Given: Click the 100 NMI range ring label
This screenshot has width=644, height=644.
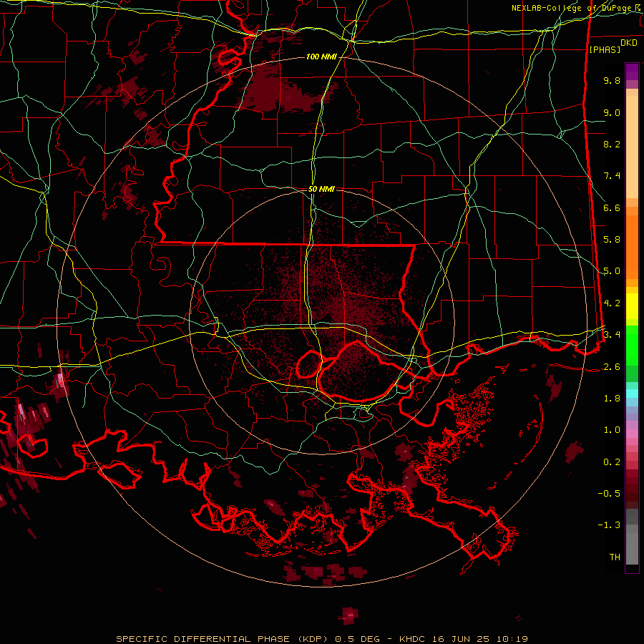Looking at the screenshot, I should click(321, 57).
